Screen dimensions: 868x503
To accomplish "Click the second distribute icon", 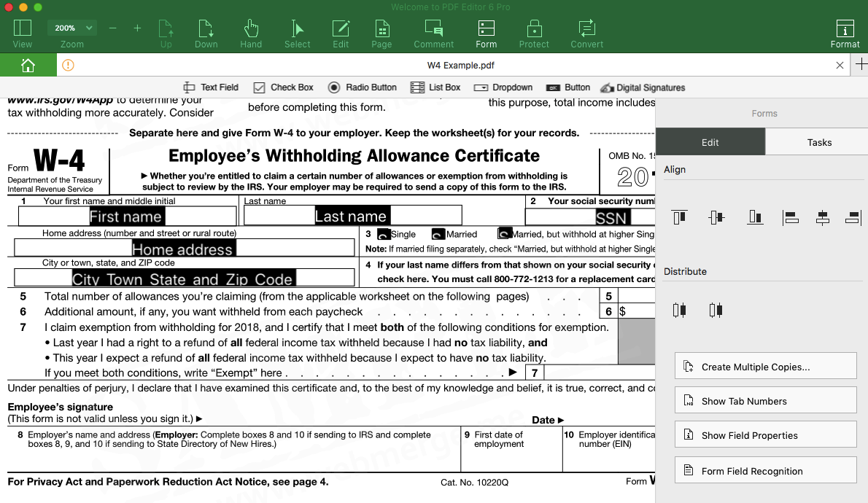I will click(716, 310).
